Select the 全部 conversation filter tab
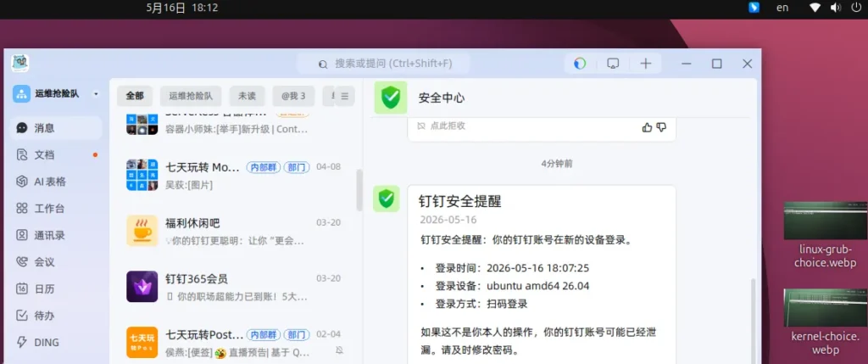868x364 pixels. point(135,96)
